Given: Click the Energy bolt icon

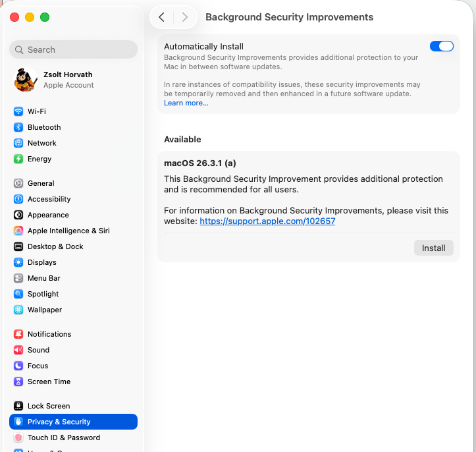Looking at the screenshot, I should pos(18,159).
